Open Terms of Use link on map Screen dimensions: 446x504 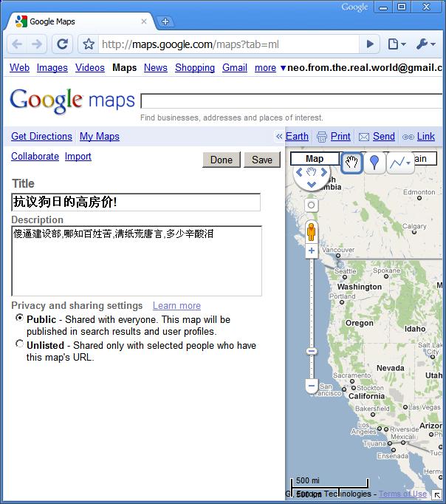tap(402, 494)
